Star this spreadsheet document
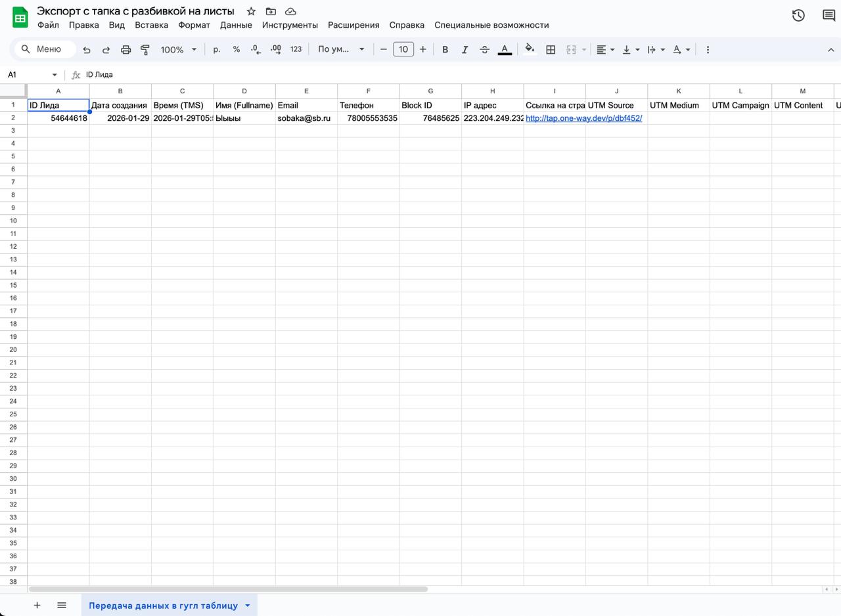This screenshot has height=616, width=841. [x=251, y=11]
